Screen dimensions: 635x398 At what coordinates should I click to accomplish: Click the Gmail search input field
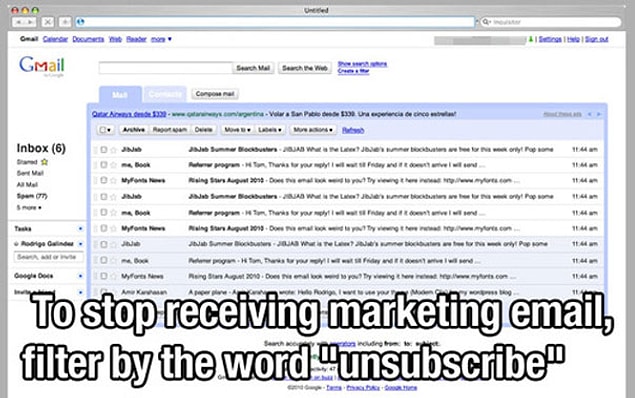point(166,68)
